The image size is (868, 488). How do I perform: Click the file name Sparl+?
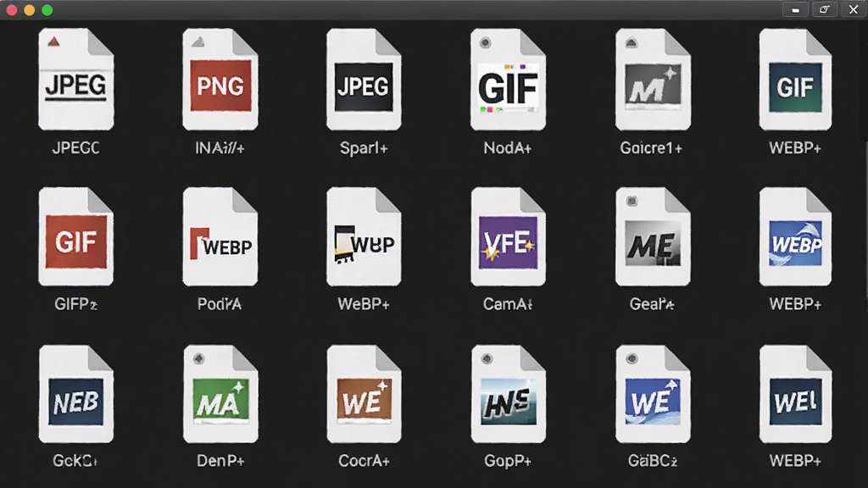coord(364,147)
